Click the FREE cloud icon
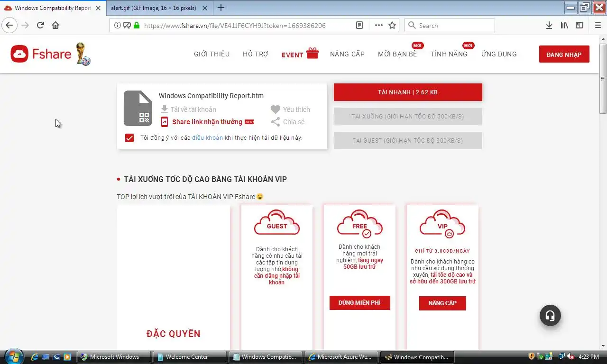This screenshot has width=607, height=364. (359, 223)
